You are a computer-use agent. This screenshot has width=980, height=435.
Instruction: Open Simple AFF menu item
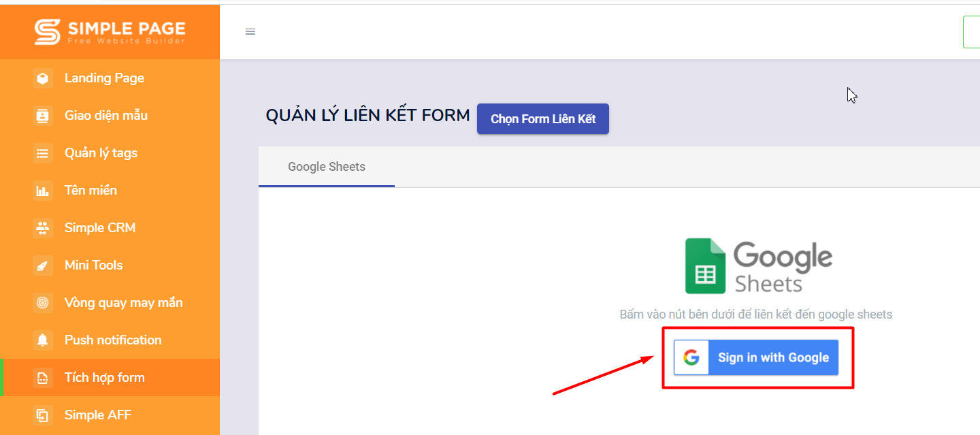coord(110,415)
